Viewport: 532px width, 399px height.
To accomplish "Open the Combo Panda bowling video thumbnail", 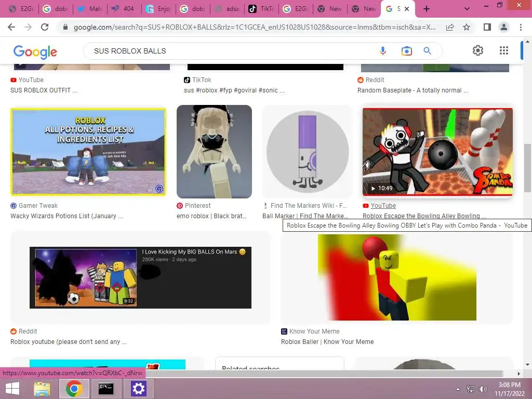I will 437,152.
